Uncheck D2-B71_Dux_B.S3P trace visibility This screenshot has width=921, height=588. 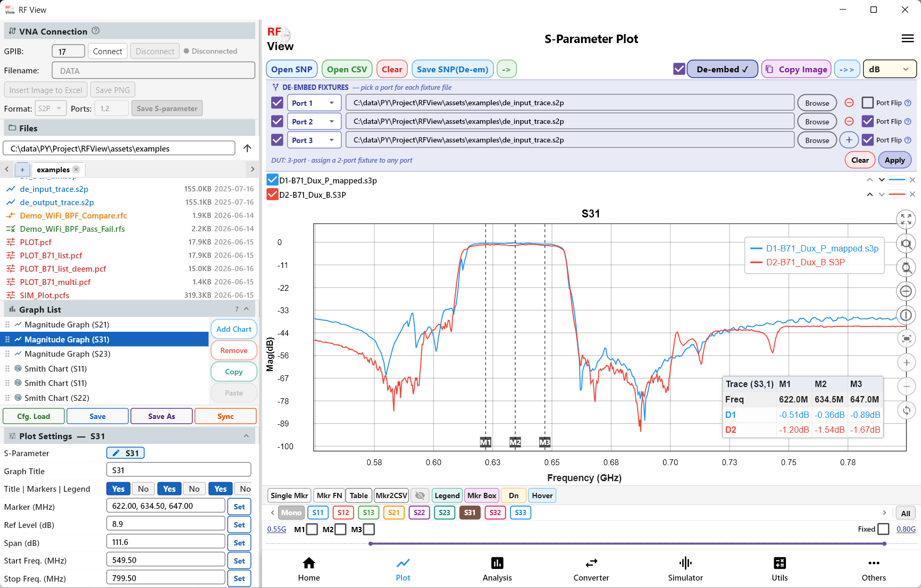(272, 195)
